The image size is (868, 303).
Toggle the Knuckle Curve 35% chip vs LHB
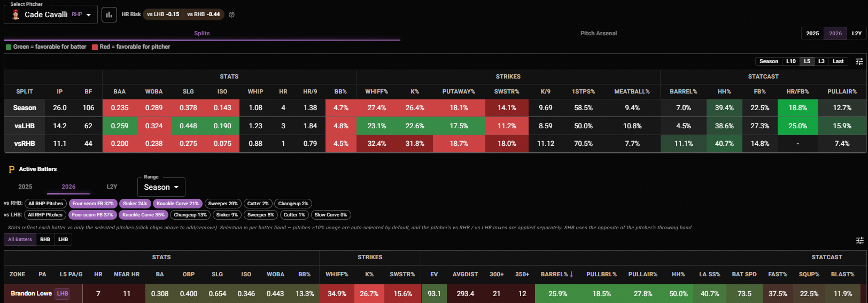pyautogui.click(x=143, y=215)
